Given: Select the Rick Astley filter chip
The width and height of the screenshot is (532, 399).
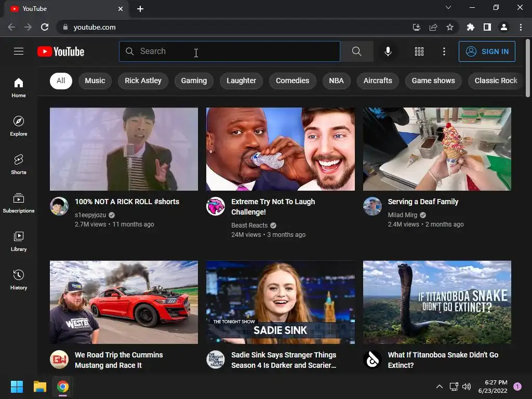Looking at the screenshot, I should pos(143,81).
